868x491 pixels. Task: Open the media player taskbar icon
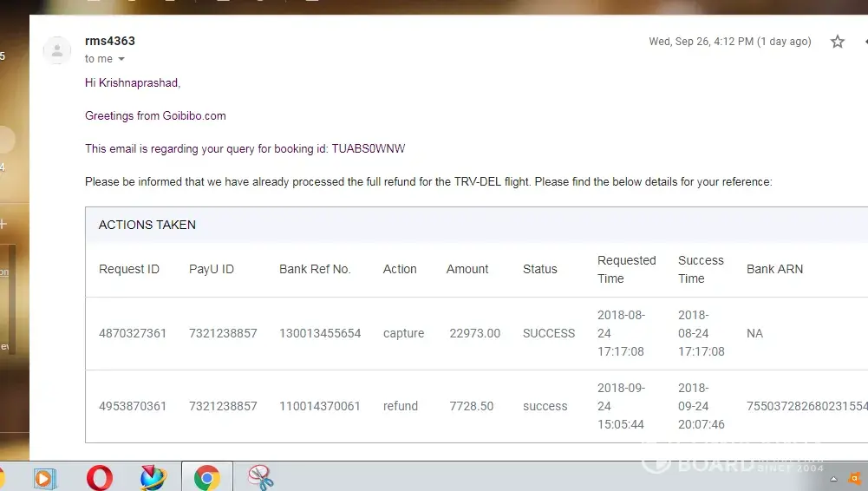coord(45,478)
